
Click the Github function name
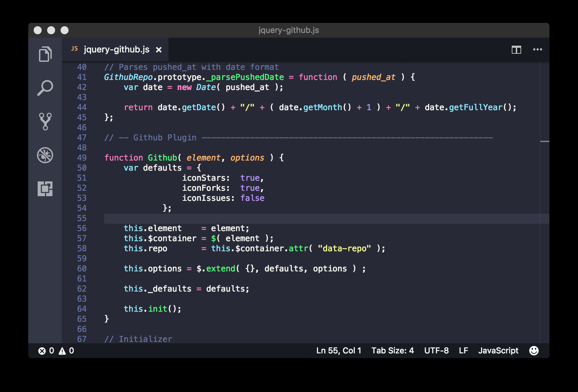coord(162,158)
